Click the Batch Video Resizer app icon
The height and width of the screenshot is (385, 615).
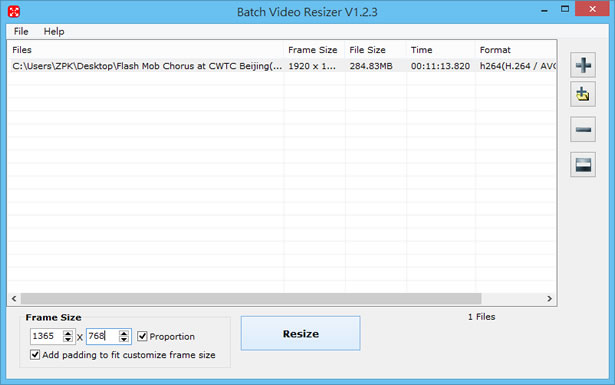(x=14, y=11)
